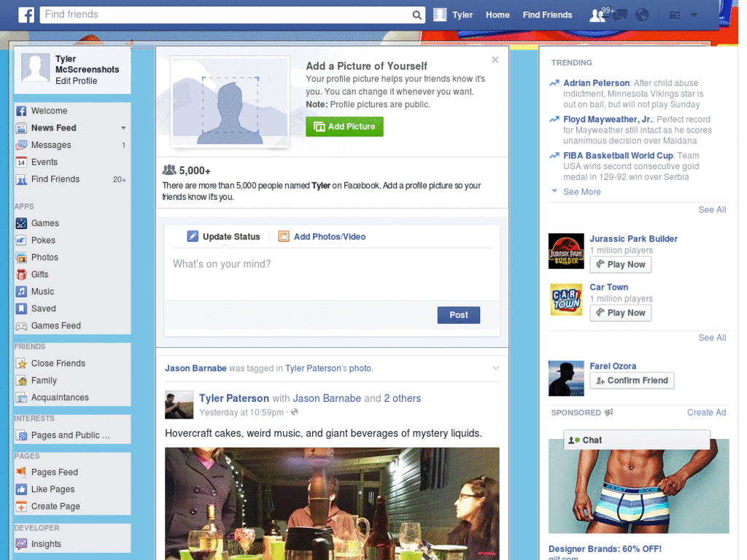Open Tyler Paterson's name in the post
The width and height of the screenshot is (747, 560).
[234, 399]
